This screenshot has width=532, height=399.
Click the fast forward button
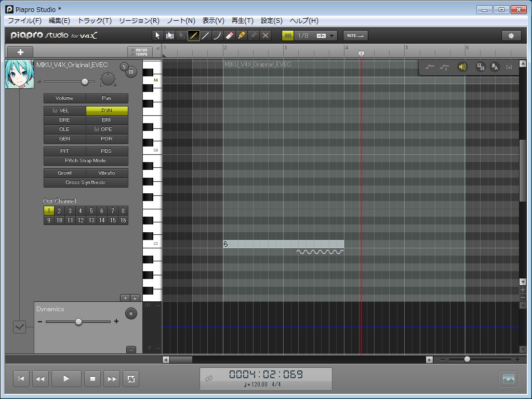(x=112, y=379)
